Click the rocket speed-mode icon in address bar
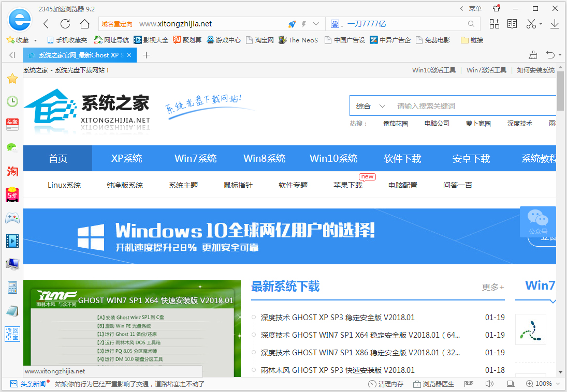This screenshot has width=567, height=392. click(292, 24)
